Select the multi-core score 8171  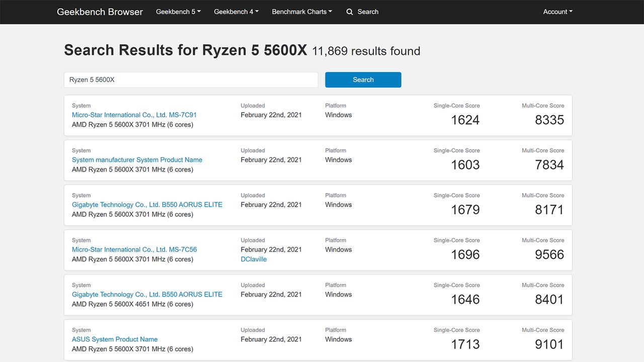tap(549, 210)
